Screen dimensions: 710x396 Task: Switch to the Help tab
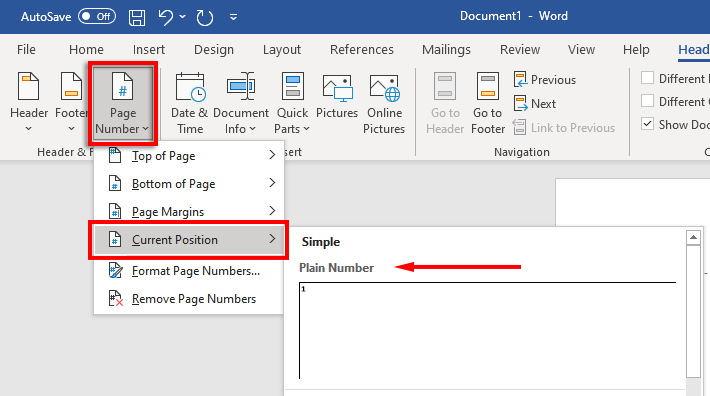pos(636,49)
